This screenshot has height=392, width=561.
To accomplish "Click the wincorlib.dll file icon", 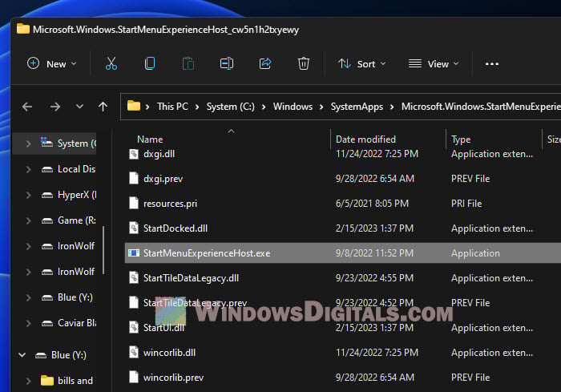I will pos(134,352).
